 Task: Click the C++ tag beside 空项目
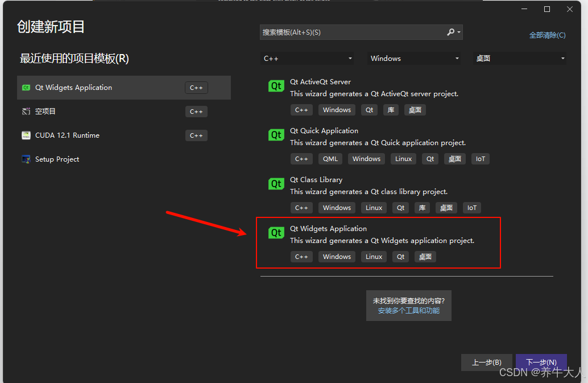point(196,112)
